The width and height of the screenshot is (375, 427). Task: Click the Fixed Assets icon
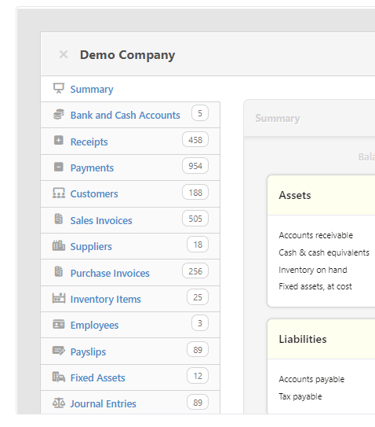point(59,377)
